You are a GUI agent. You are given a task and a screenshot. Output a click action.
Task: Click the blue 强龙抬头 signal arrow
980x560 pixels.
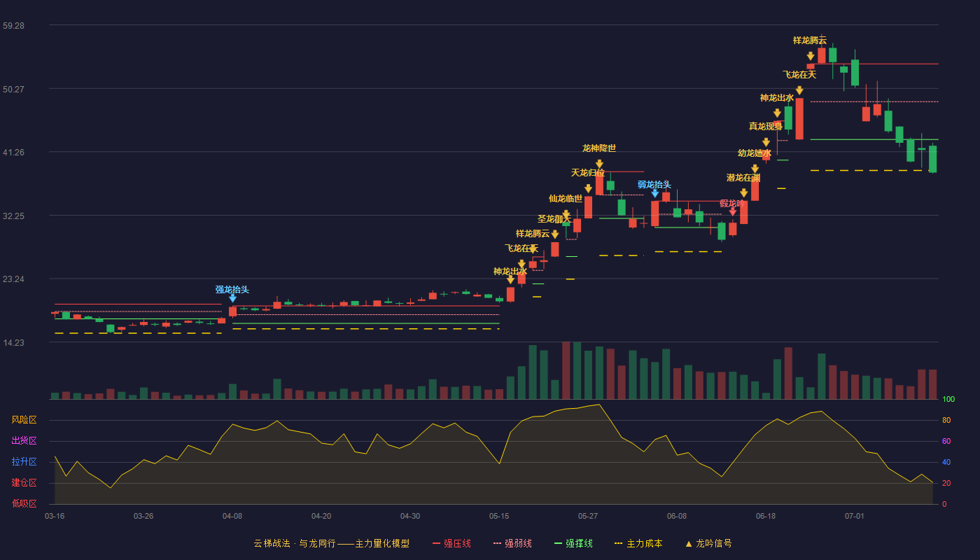click(232, 298)
